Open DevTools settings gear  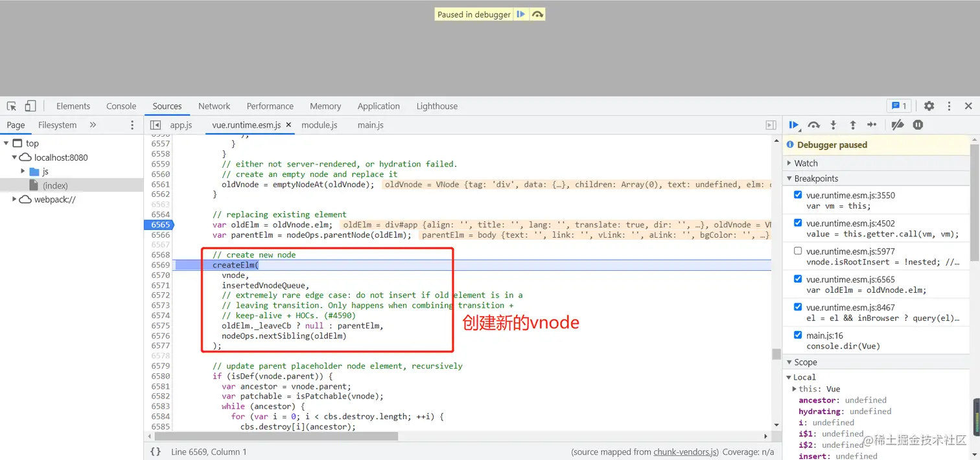click(929, 106)
